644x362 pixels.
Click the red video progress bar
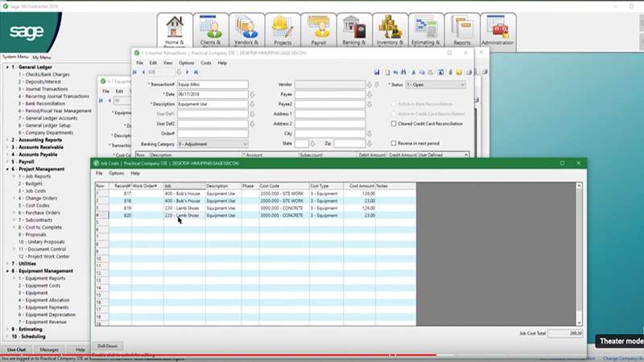click(217, 355)
